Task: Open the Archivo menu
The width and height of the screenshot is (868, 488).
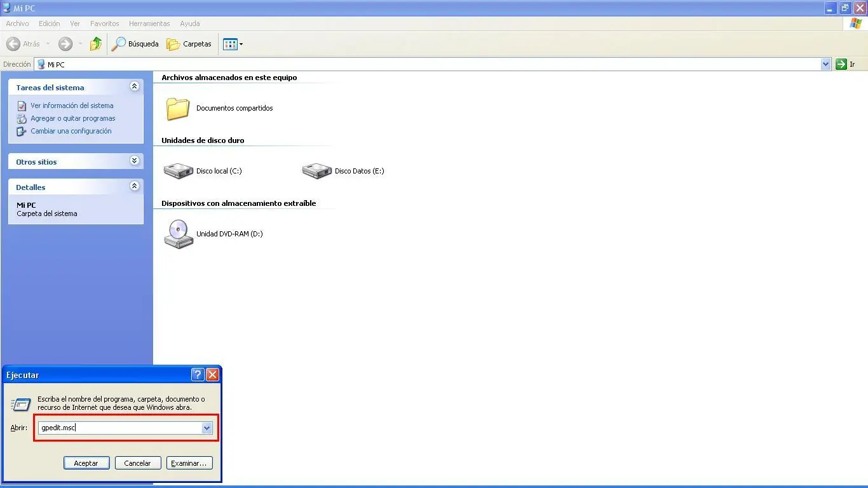Action: (x=17, y=24)
